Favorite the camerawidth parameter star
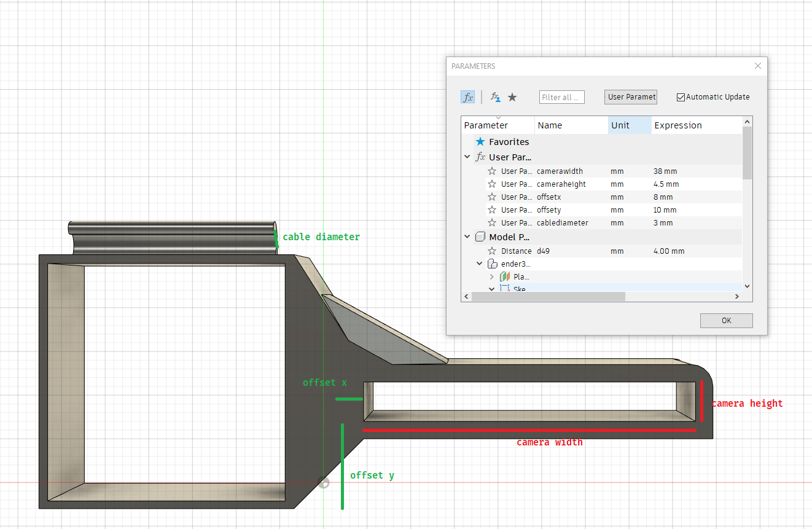This screenshot has height=529, width=812. (492, 171)
